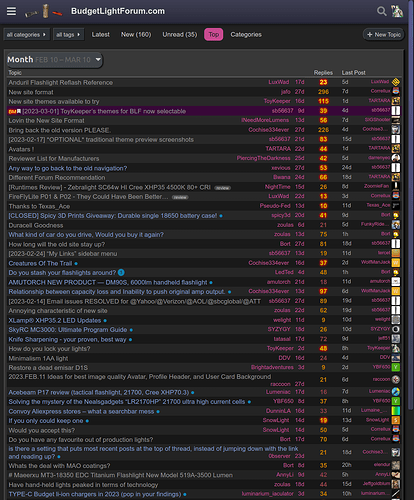Open author luminarium_iaculator on TYPE-C chargers topic

pyautogui.click(x=268, y=494)
